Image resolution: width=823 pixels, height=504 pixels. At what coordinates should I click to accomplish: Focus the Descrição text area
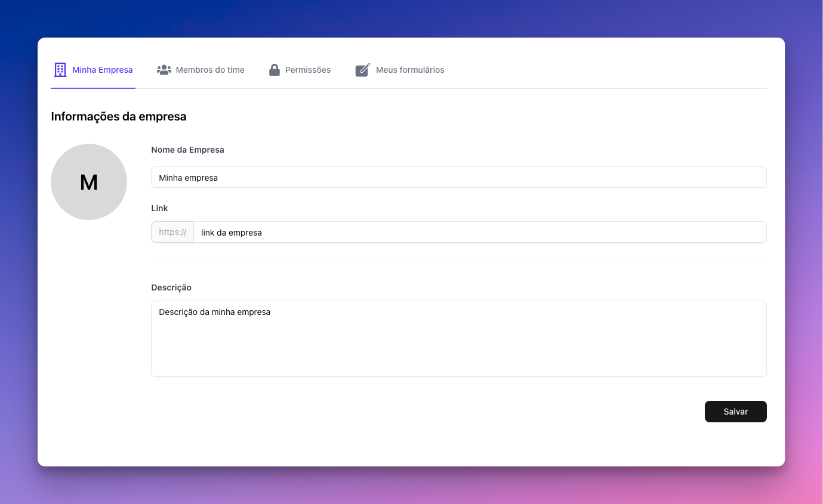click(458, 339)
